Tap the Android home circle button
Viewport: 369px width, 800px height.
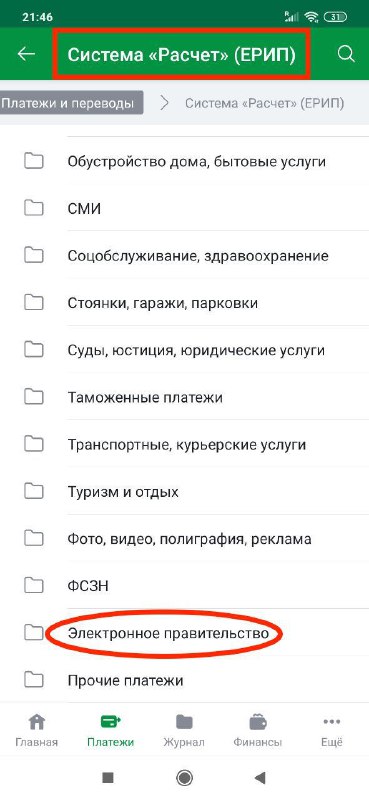click(x=184, y=778)
